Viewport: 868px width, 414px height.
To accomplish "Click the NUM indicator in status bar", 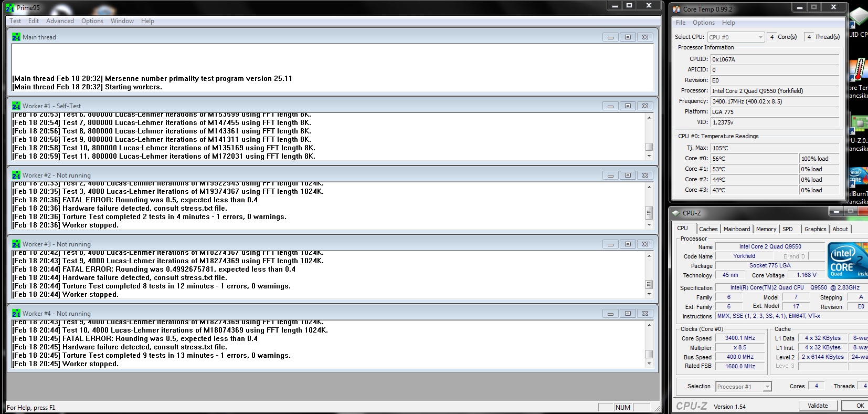I will coord(623,408).
